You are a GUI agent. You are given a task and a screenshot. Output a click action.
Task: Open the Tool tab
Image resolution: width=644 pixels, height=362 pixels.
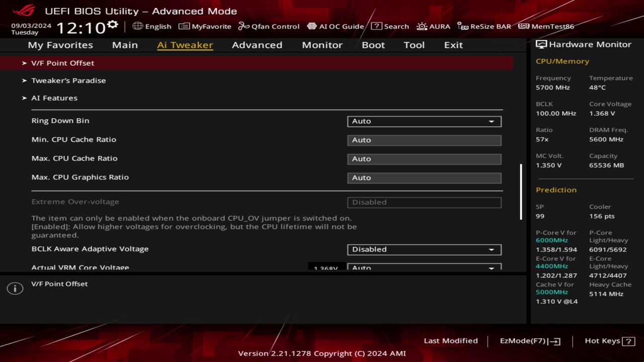[x=414, y=45]
